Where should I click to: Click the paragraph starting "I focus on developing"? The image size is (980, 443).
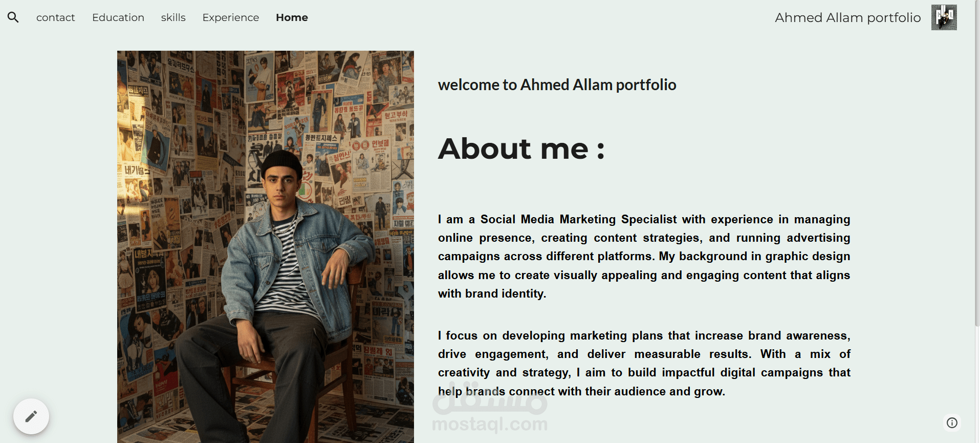tap(644, 363)
